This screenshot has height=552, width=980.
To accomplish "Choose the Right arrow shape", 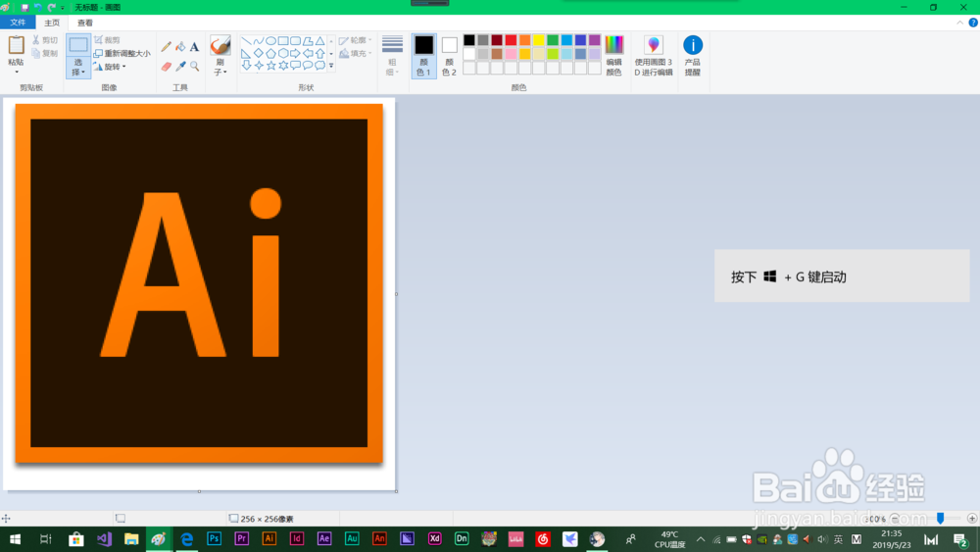I will click(296, 53).
